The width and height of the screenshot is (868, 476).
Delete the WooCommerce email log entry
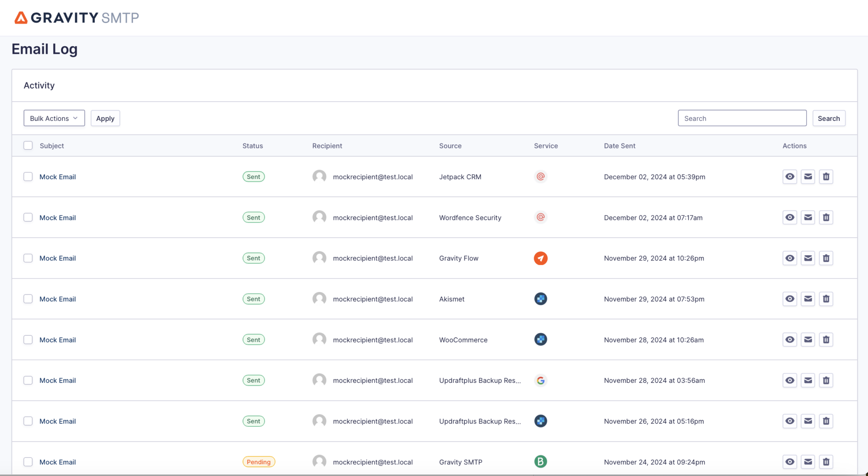pos(826,340)
